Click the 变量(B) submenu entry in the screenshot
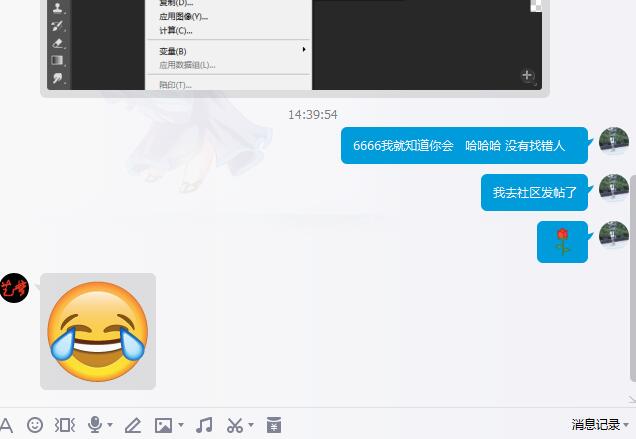Viewport: 636px width, 439px height. point(173,50)
